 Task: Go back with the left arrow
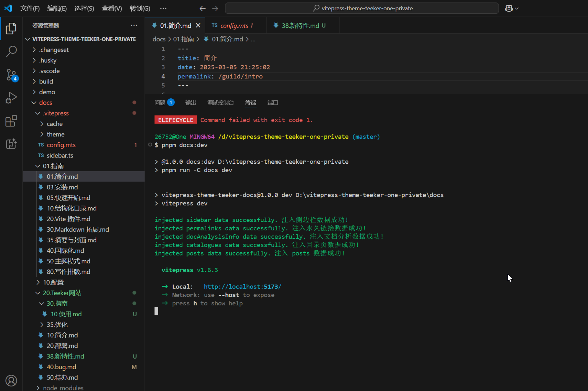[202, 8]
